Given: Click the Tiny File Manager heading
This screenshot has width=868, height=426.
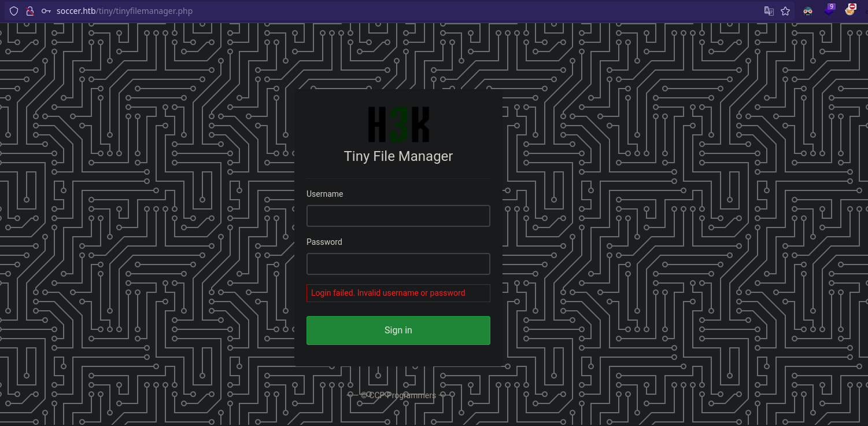Looking at the screenshot, I should tap(398, 156).
